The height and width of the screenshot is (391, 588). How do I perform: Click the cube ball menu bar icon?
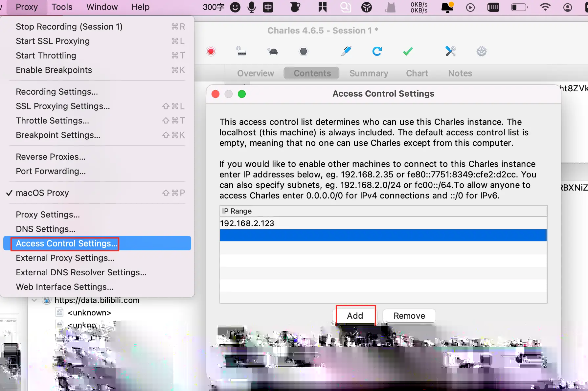click(367, 7)
